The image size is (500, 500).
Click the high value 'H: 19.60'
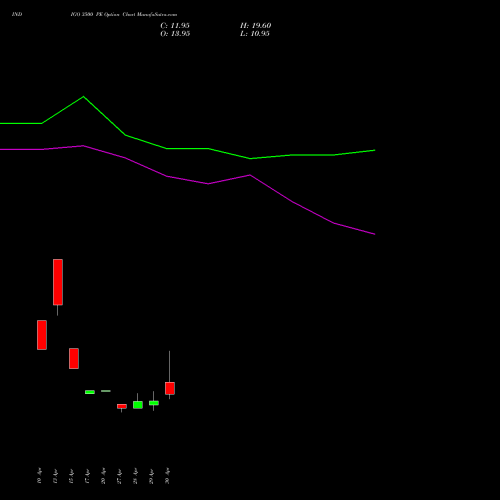tap(255, 26)
